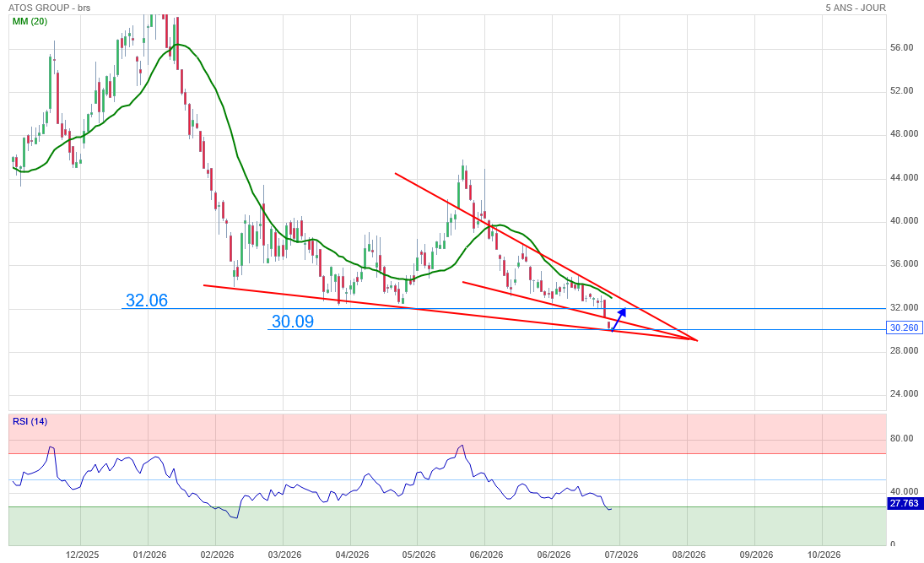The height and width of the screenshot is (563, 924).
Task: Click the 12/2025 date axis label
Action: pyautogui.click(x=83, y=555)
